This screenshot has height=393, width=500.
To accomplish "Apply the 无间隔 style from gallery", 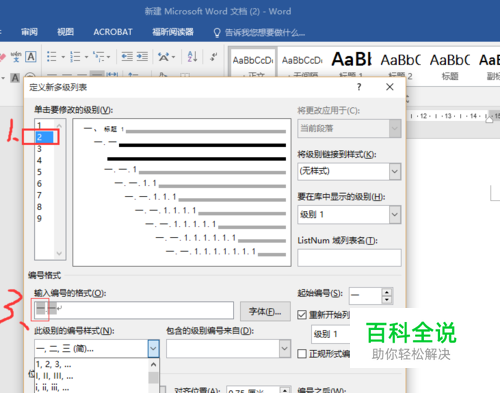I will click(302, 63).
